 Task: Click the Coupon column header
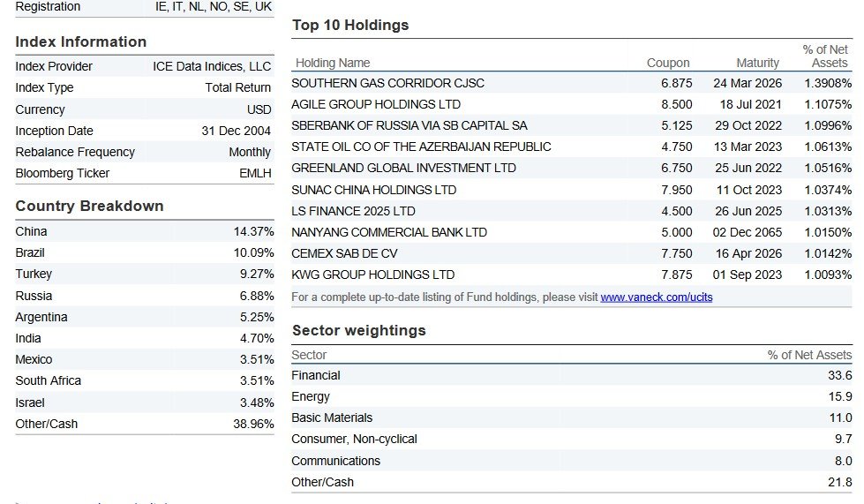(x=668, y=63)
